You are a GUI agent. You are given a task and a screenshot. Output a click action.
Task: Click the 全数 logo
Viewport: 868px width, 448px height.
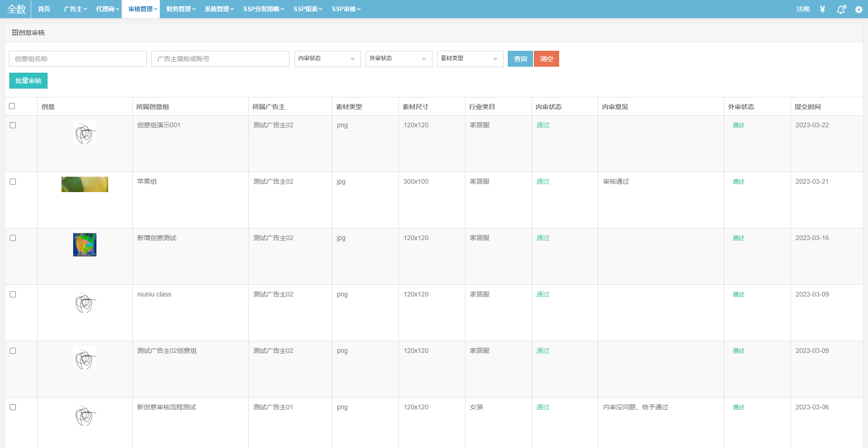click(16, 9)
